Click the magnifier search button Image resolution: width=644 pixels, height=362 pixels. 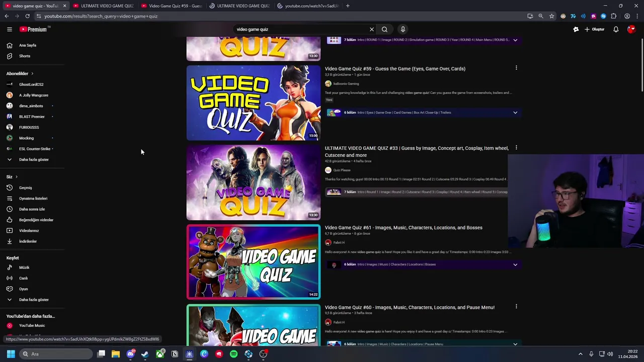pyautogui.click(x=384, y=29)
